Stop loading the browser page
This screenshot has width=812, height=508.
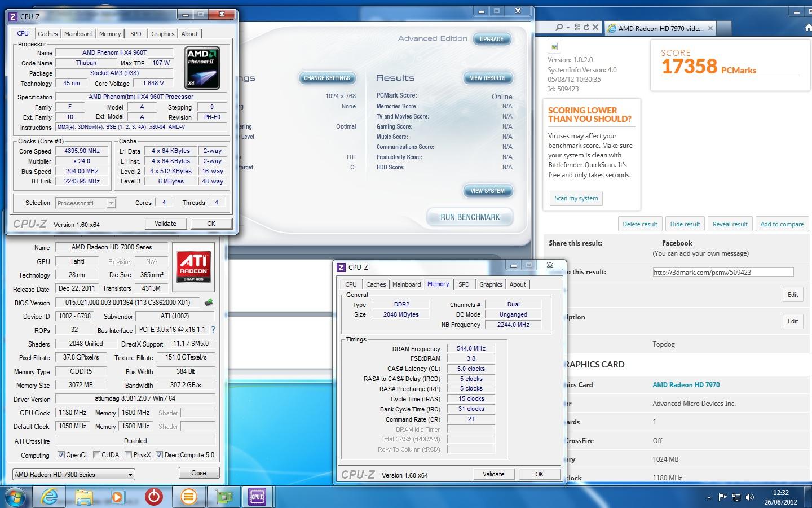[x=595, y=27]
